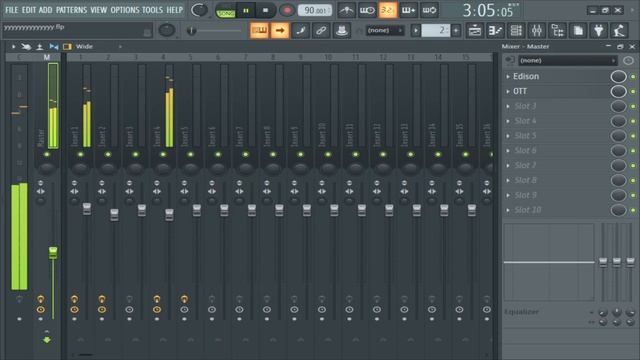Click the chain link icon in toolbar

point(321,30)
